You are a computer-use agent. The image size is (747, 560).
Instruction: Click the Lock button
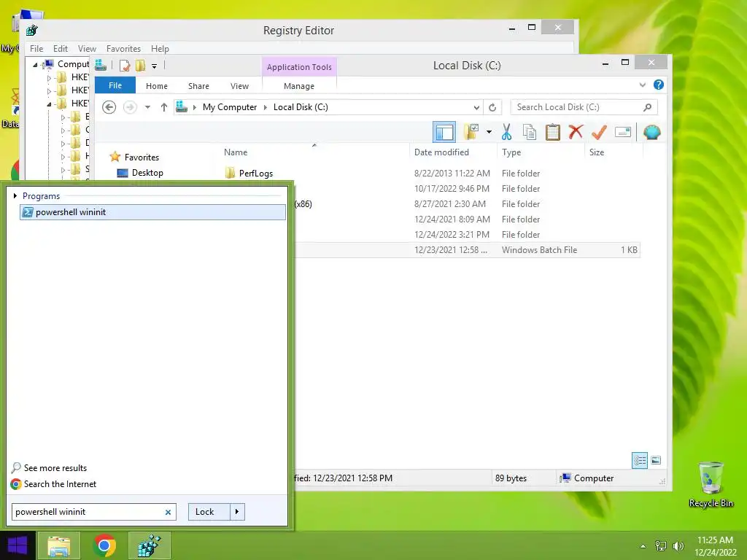point(205,512)
